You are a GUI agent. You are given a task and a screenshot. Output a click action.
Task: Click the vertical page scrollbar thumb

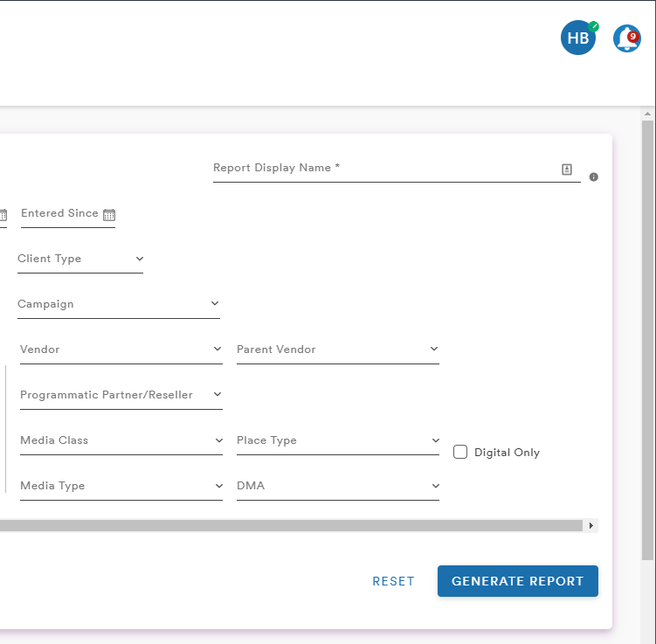click(x=647, y=340)
